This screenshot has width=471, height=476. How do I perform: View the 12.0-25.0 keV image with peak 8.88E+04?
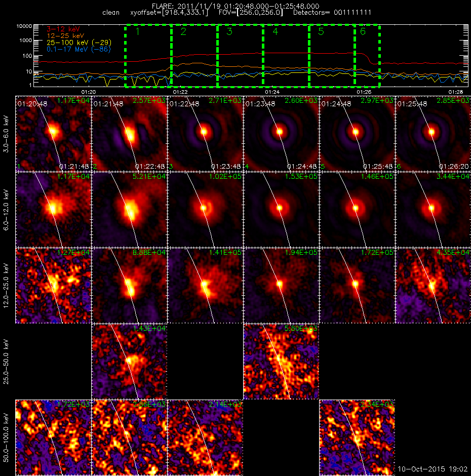[129, 286]
